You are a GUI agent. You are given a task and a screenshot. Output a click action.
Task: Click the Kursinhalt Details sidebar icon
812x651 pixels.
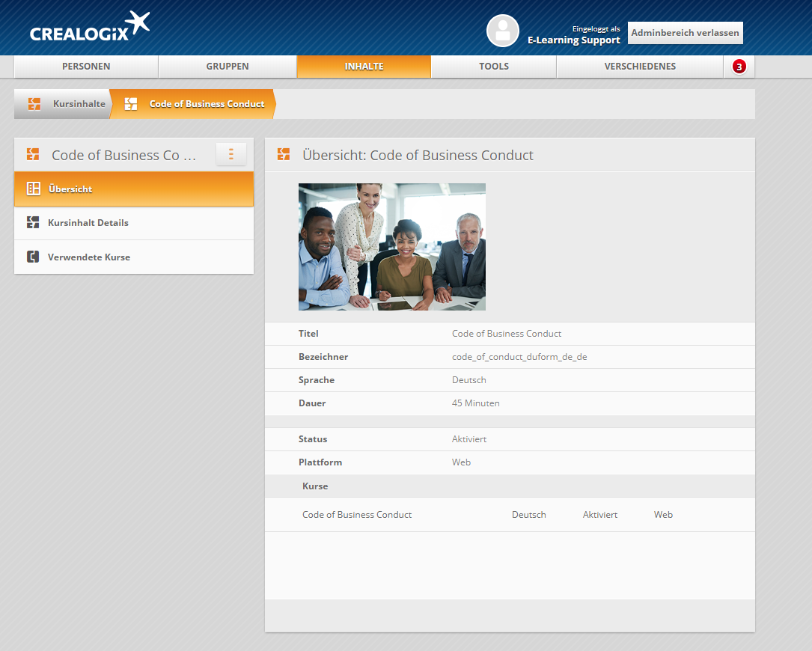33,223
